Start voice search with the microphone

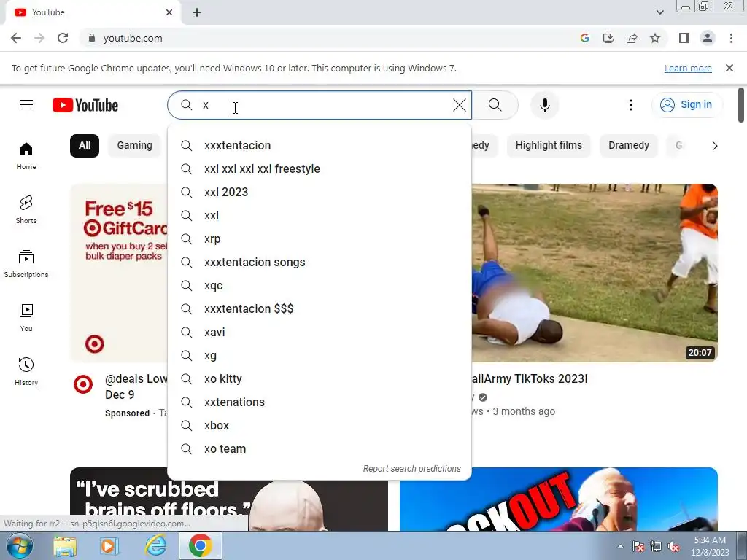(544, 105)
